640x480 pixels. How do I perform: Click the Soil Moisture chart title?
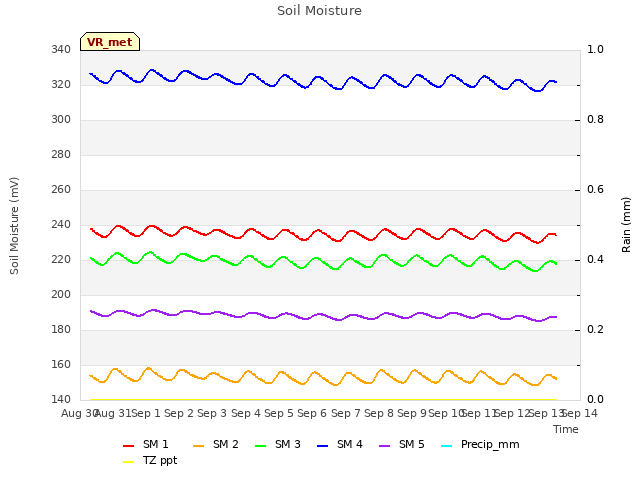(x=319, y=11)
